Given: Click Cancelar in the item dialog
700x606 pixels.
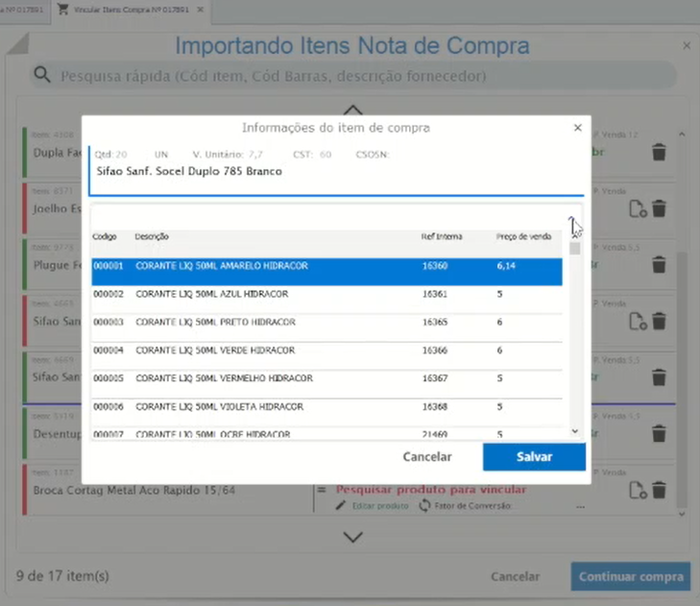Looking at the screenshot, I should 427,457.
